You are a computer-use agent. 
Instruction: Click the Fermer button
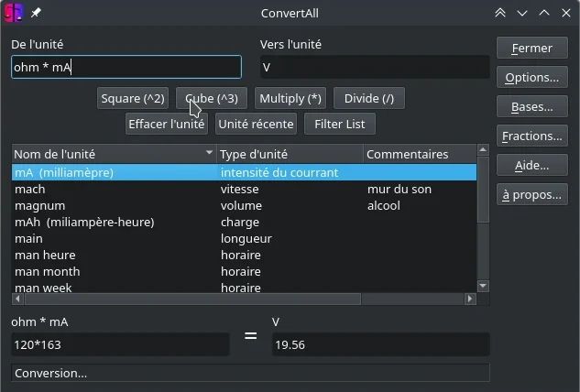click(x=532, y=48)
